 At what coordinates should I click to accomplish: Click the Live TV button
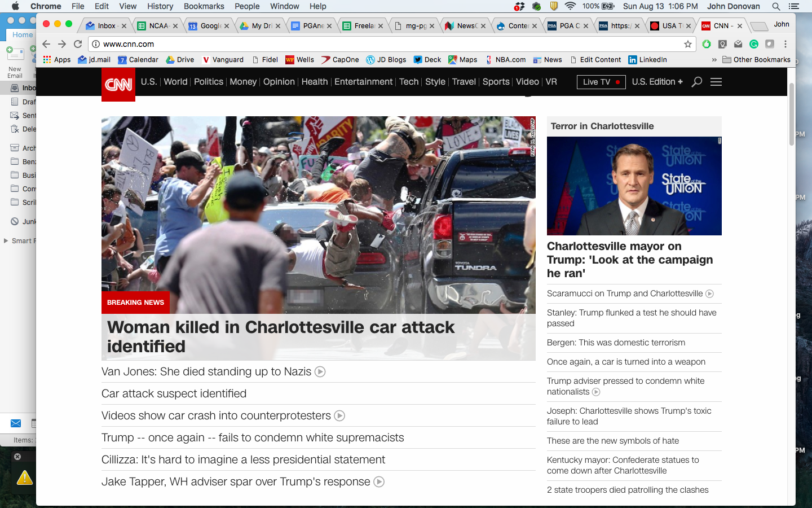coord(601,82)
